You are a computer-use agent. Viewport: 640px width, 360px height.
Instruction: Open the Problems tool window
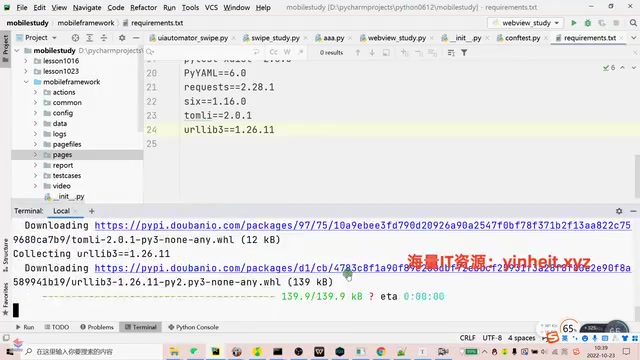[x=97, y=327]
